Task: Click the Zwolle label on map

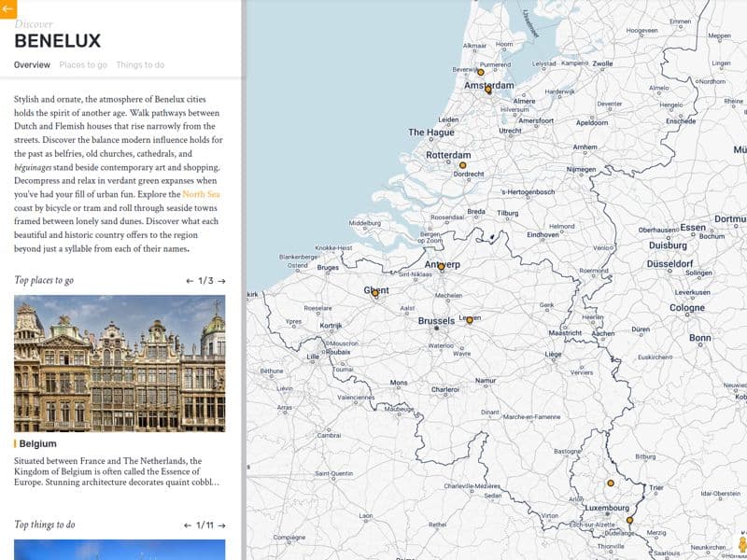Action: [x=602, y=63]
